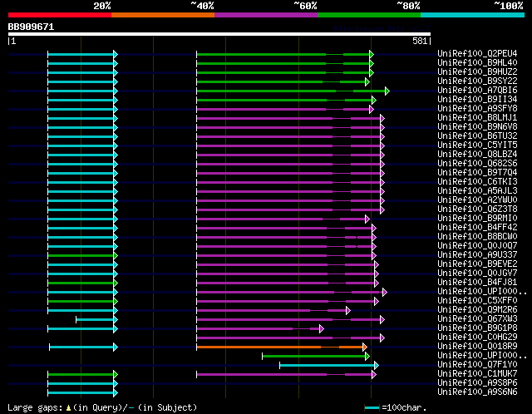Click the ~60% legend label
Viewport: 532px width, 414px height.
tap(305, 6)
